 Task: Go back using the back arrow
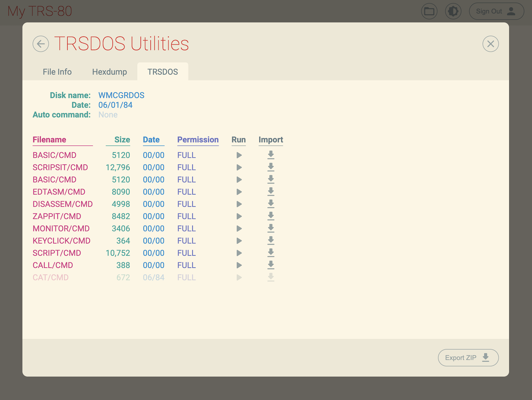point(41,44)
